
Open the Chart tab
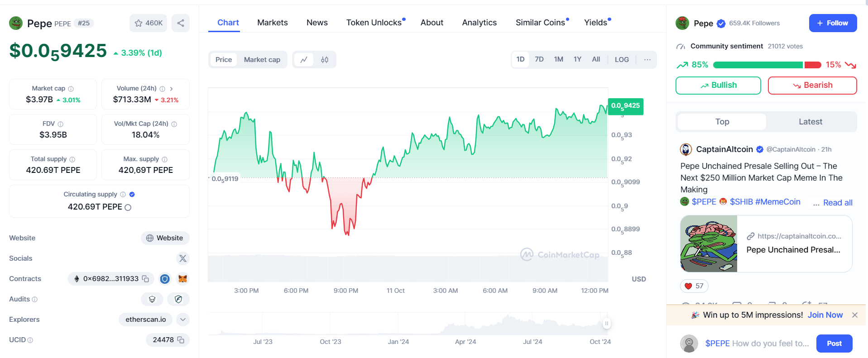tap(228, 23)
